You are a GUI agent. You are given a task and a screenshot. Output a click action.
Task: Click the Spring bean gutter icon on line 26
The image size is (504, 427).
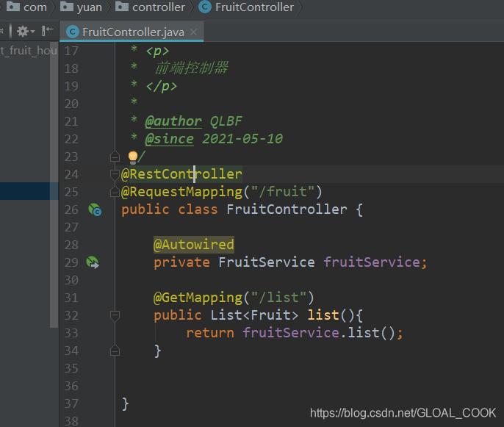(x=95, y=209)
